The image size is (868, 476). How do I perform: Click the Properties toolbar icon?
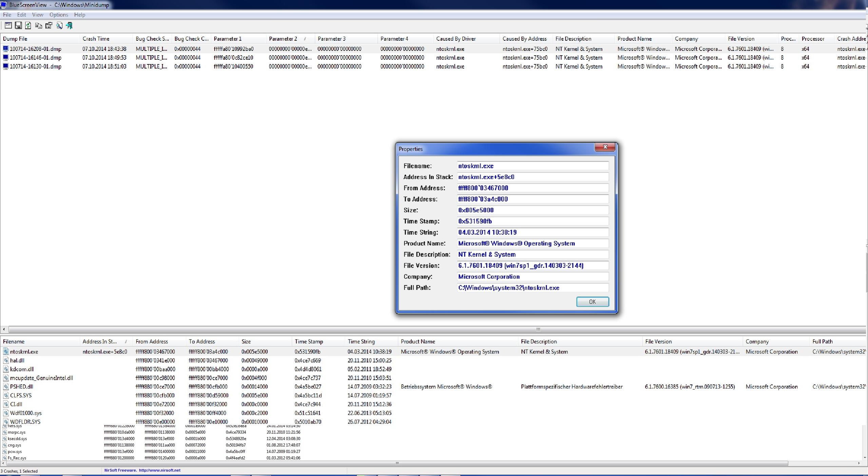point(49,25)
